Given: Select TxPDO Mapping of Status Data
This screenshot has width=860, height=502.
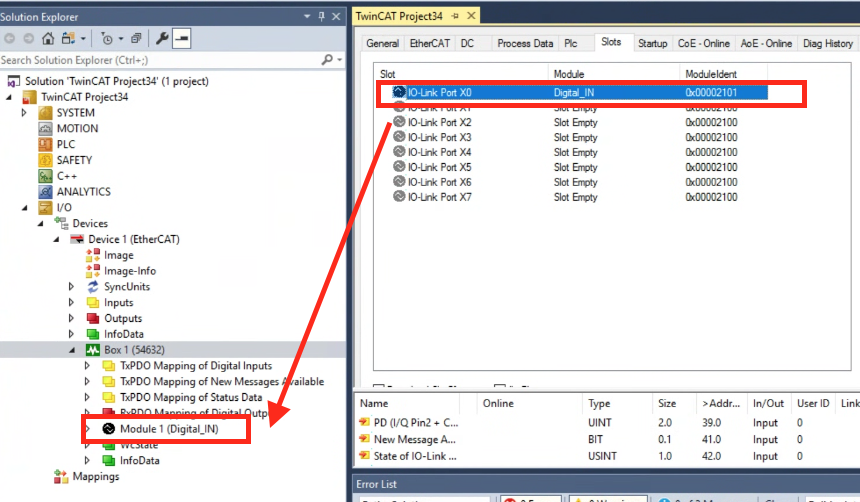Looking at the screenshot, I should coord(191,397).
